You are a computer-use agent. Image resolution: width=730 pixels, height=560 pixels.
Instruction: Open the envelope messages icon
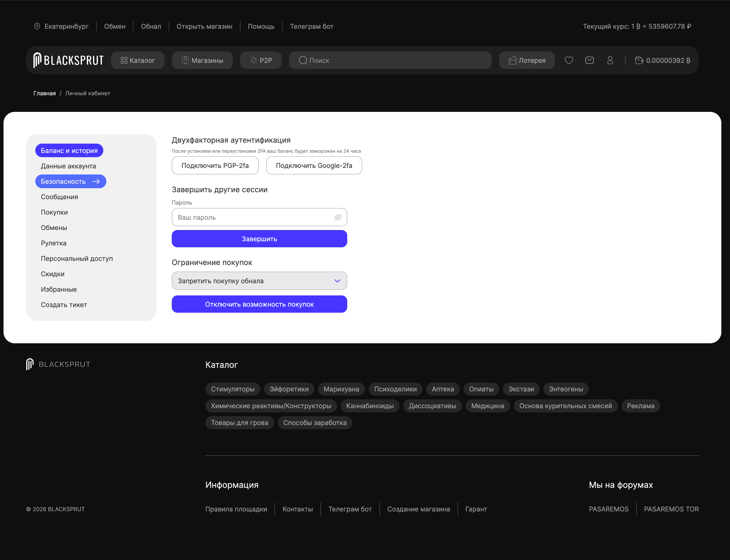point(589,60)
